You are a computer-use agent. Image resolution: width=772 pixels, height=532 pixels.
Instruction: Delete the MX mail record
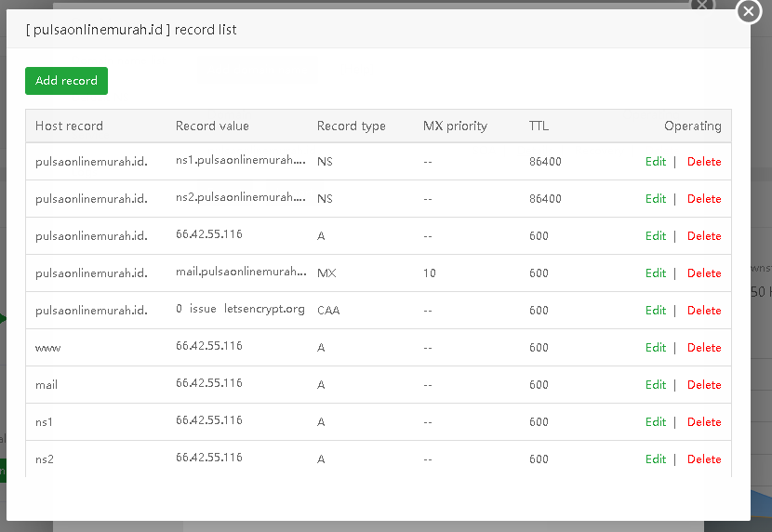[704, 273]
